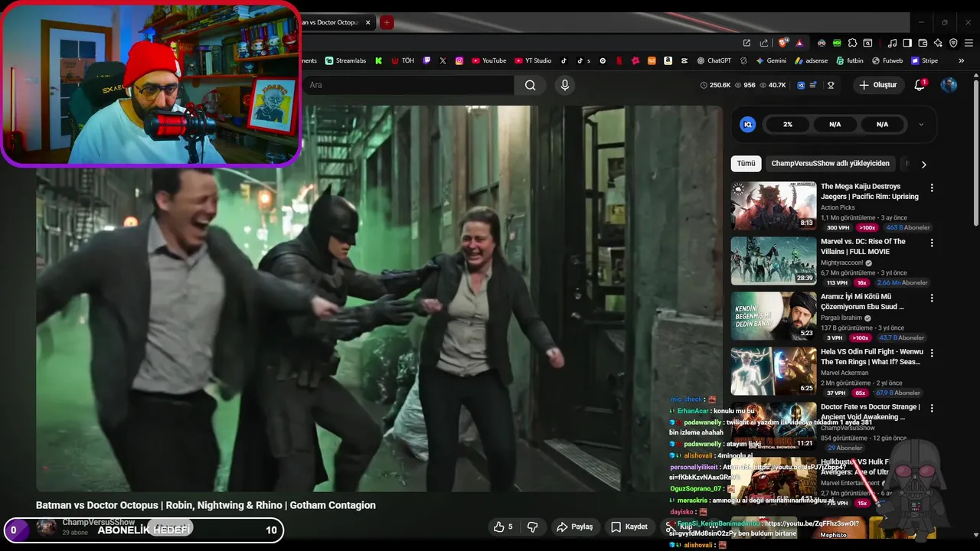
Task: Open options for The Mega Kaiju video
Action: pos(932,187)
